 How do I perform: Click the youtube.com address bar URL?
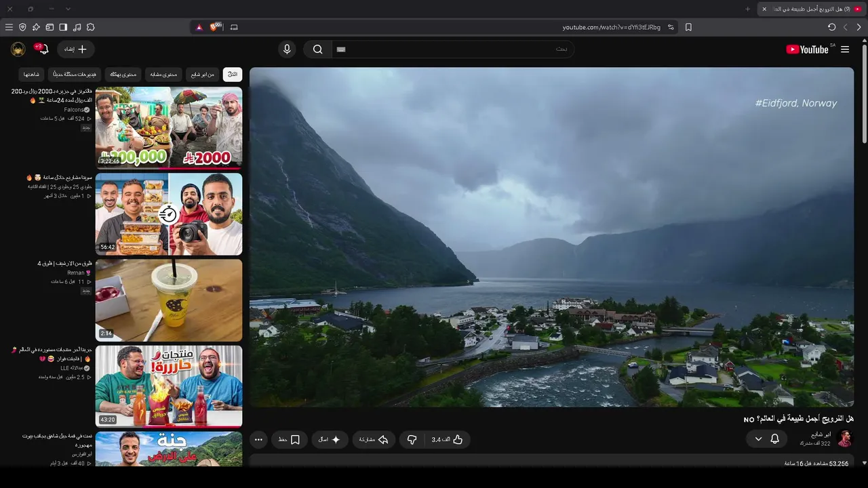[x=611, y=27]
